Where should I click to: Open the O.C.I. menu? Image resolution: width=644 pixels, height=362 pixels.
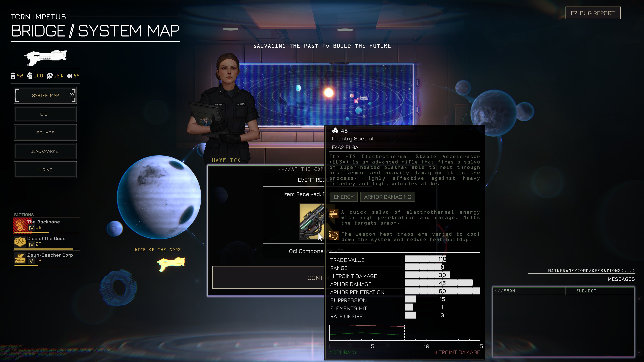pyautogui.click(x=45, y=114)
